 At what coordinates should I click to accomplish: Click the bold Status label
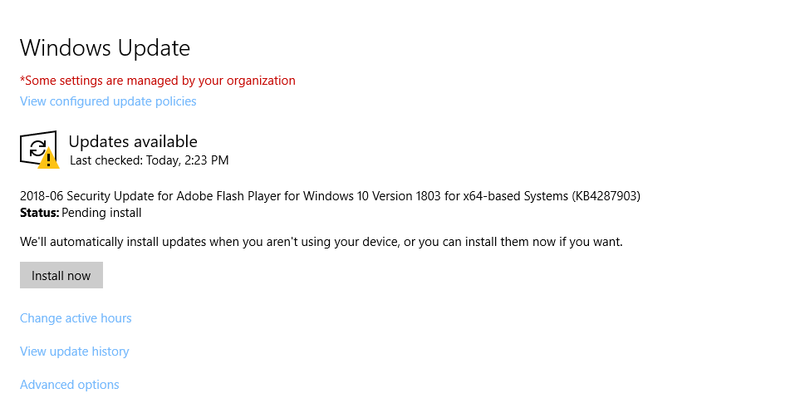pos(39,212)
